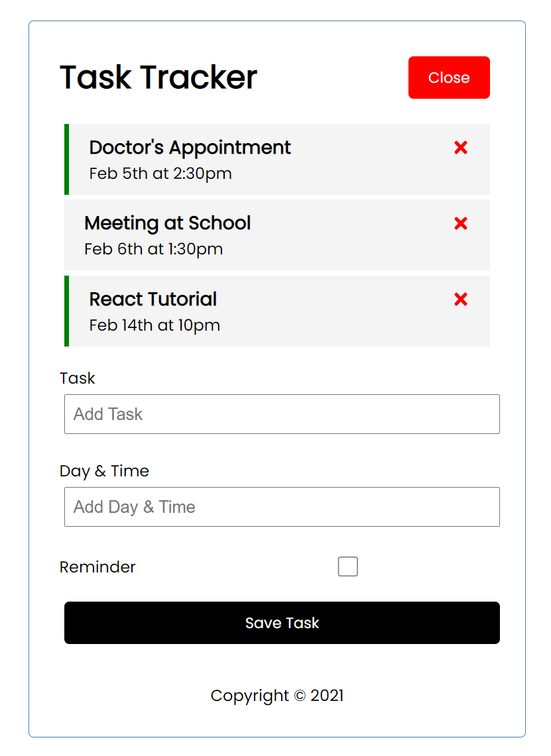Delete the React Tutorial task

(x=461, y=299)
